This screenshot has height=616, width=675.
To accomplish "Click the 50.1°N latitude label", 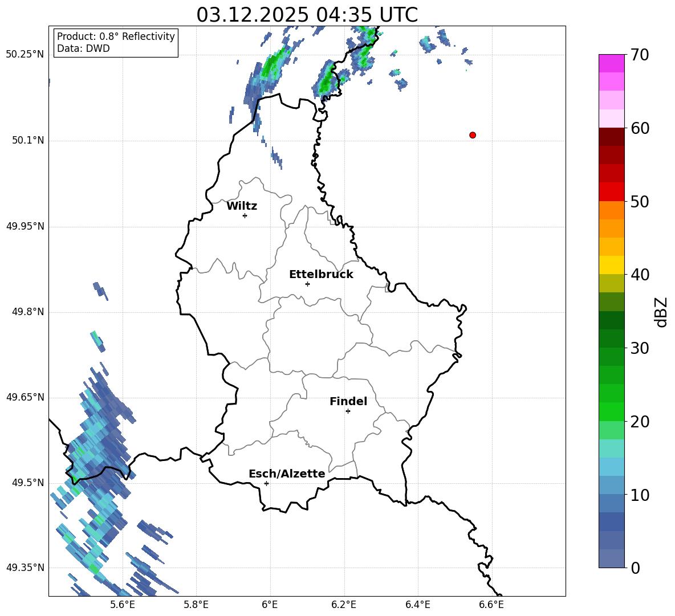I will point(28,140).
